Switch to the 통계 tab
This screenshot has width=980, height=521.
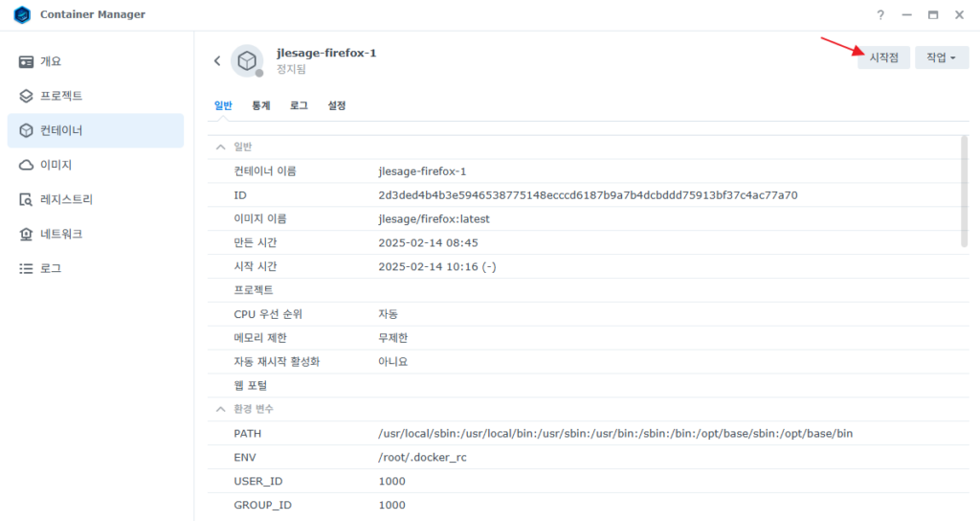pos(261,105)
